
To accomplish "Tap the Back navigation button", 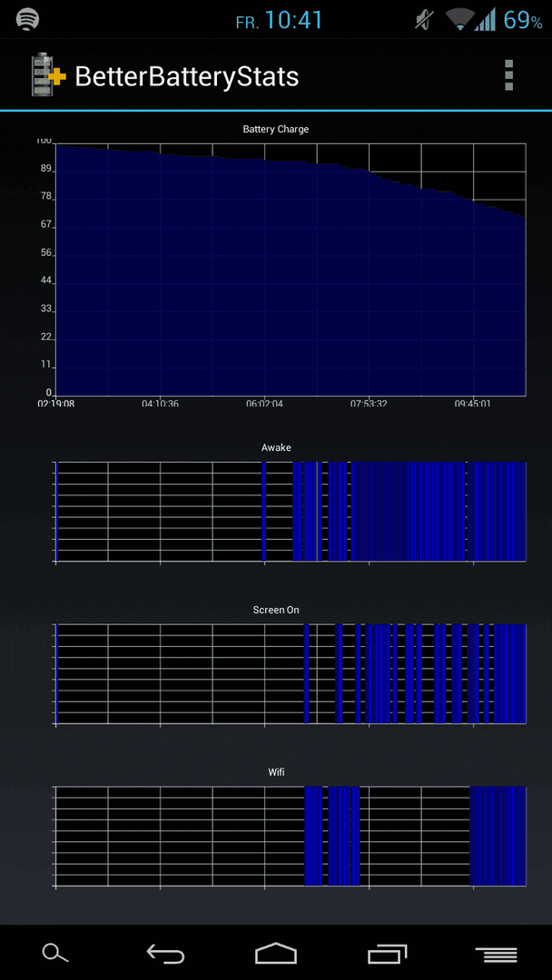I will coord(165,954).
